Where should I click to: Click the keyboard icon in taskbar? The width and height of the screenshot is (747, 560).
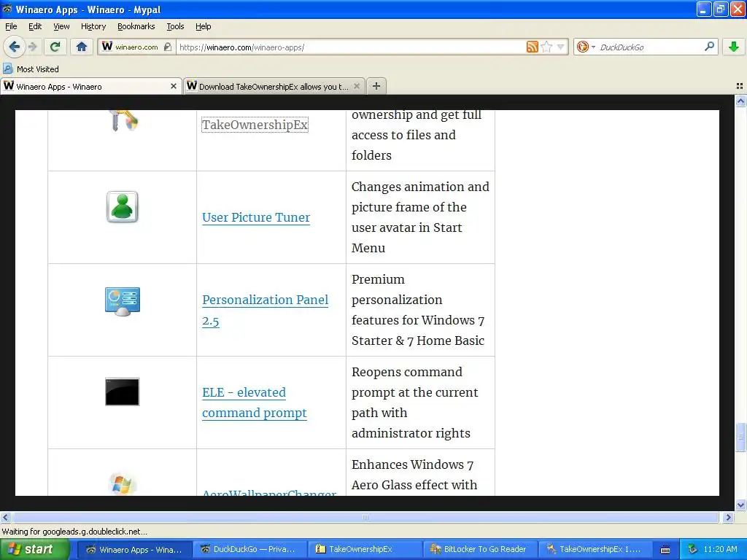(x=665, y=550)
